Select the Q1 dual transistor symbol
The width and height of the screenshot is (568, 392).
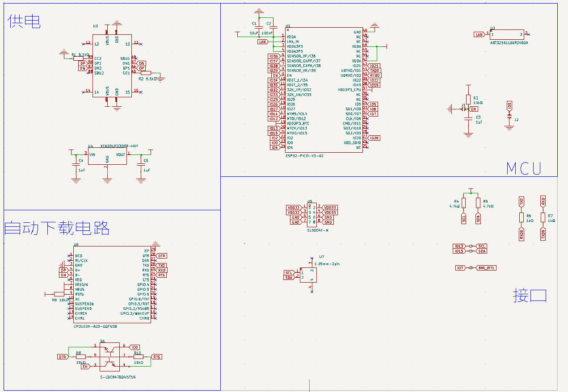tap(110, 356)
